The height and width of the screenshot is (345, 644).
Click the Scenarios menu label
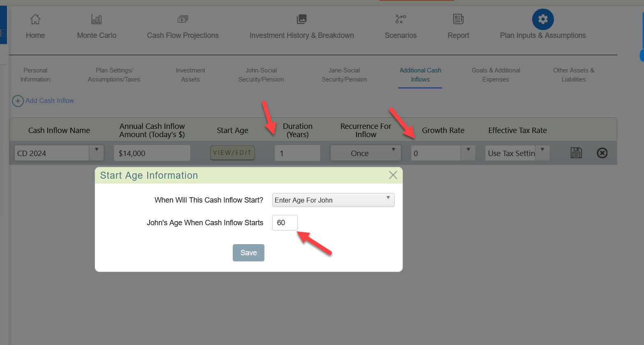(401, 35)
